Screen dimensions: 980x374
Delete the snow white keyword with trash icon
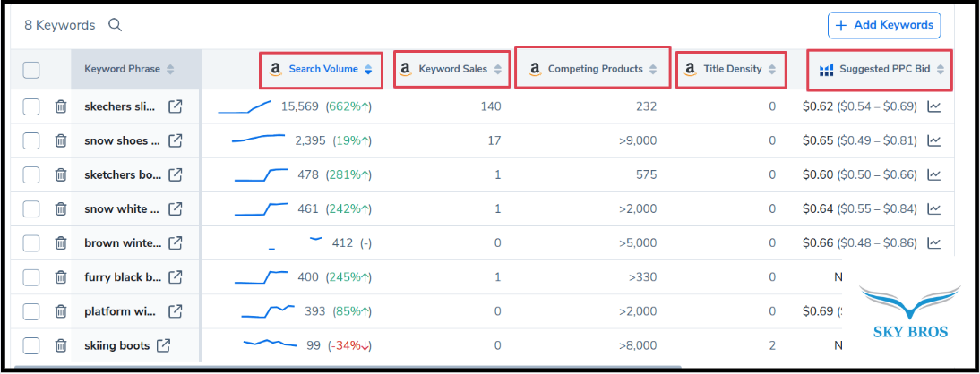tap(61, 209)
